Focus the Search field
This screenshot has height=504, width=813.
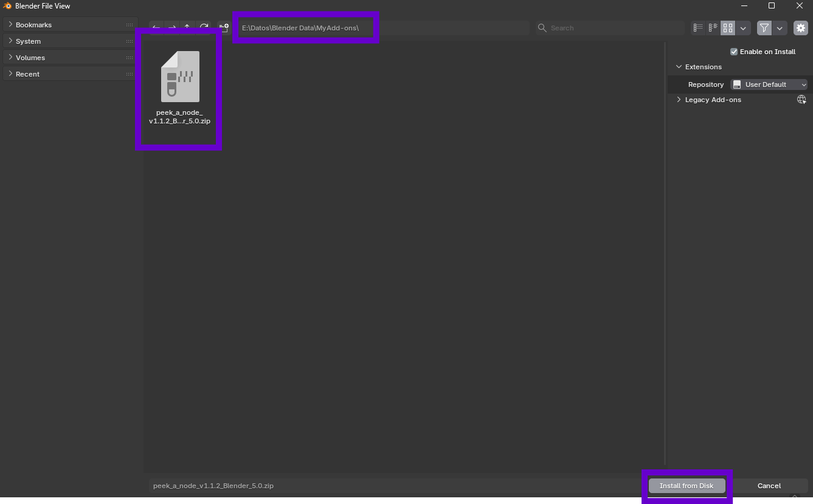pos(610,28)
